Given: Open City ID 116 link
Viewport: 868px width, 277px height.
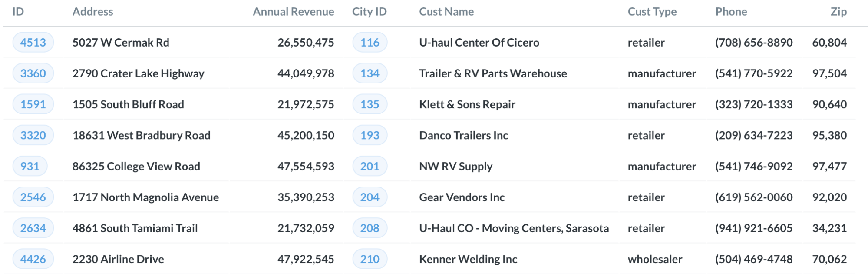Looking at the screenshot, I should 370,43.
